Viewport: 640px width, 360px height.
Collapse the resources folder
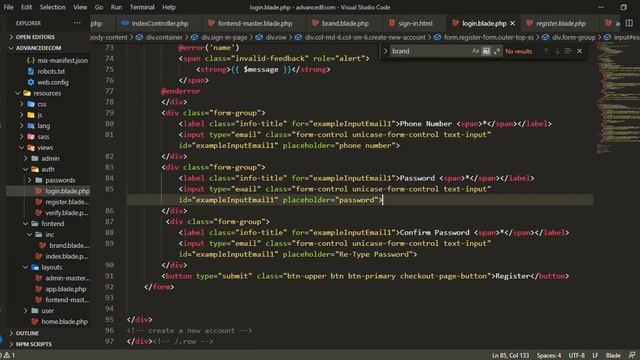coord(48,93)
